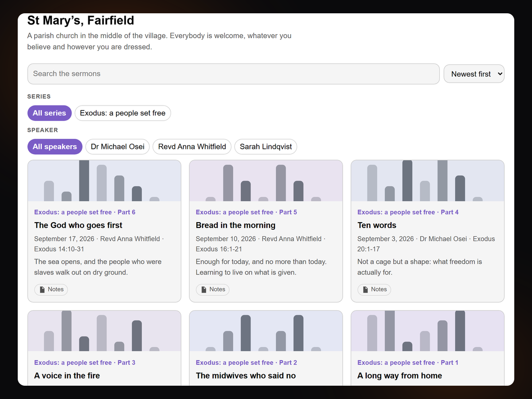Click the St Mary's, Fairfield heading
This screenshot has height=399, width=532.
[81, 20]
